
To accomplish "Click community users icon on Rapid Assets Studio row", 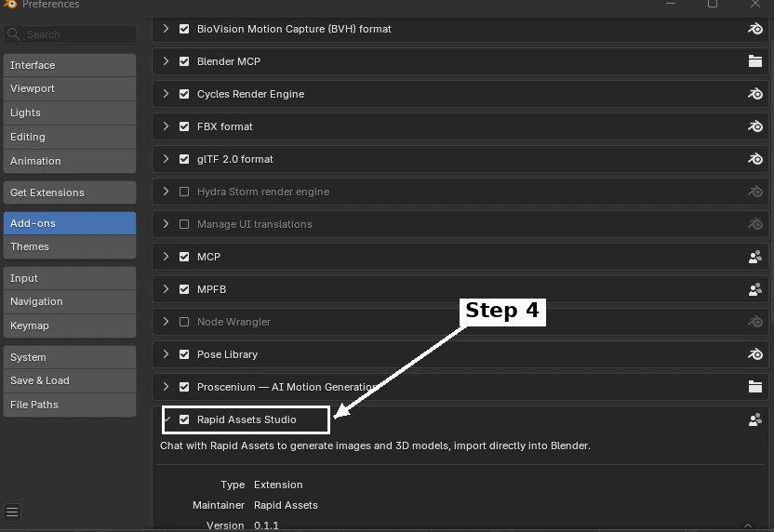I will click(754, 419).
